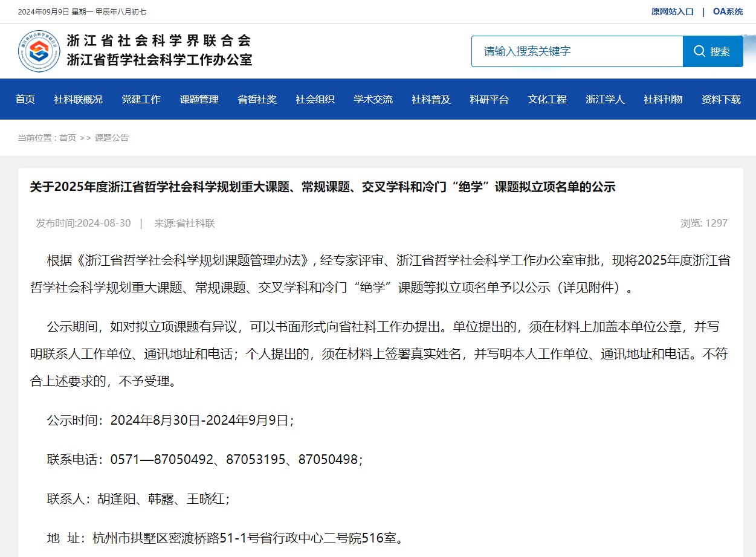Open 课题管理 navigation item
This screenshot has height=557, width=756.
tap(199, 100)
